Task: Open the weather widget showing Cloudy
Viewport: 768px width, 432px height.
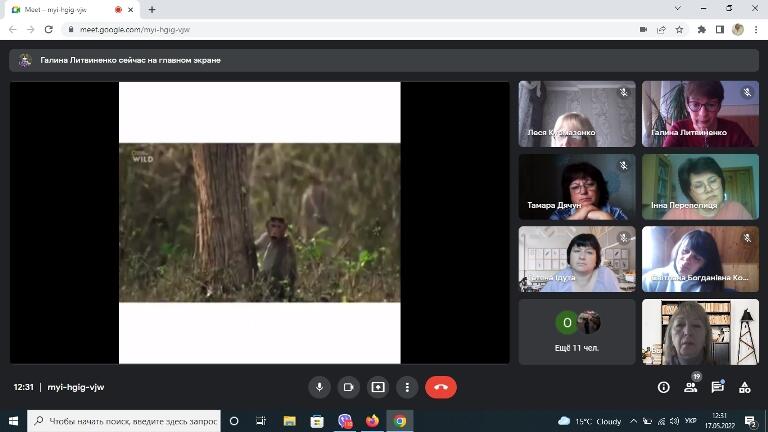Action: (590, 421)
